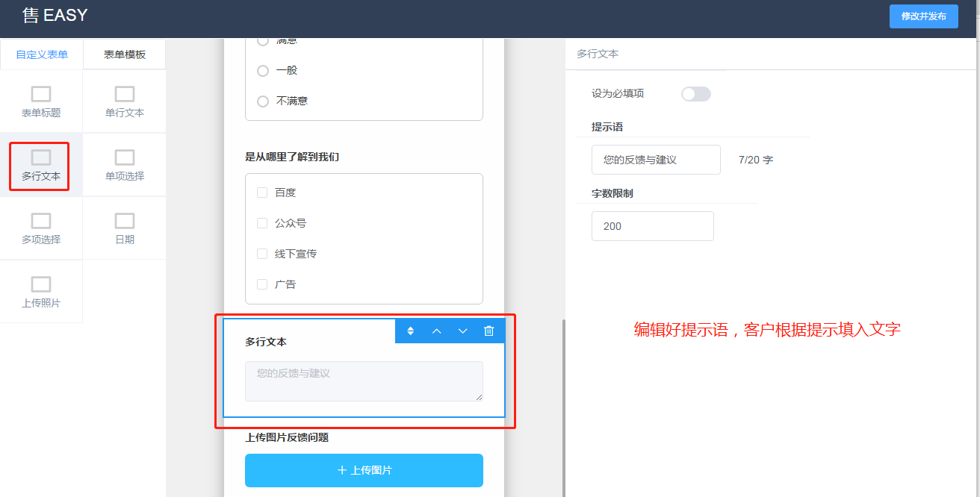Add the 多项选择 component
The height and width of the screenshot is (497, 980).
coord(41,228)
